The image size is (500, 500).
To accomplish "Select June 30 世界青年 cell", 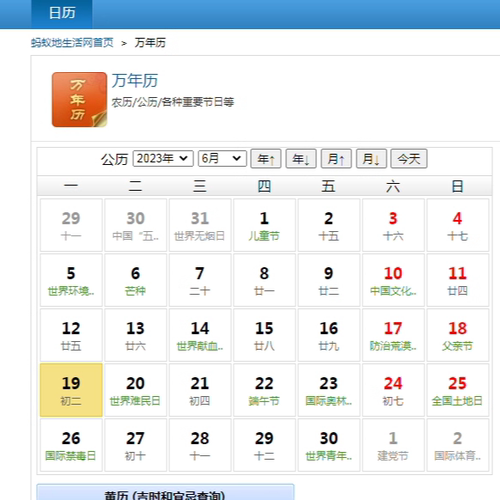I will (329, 445).
